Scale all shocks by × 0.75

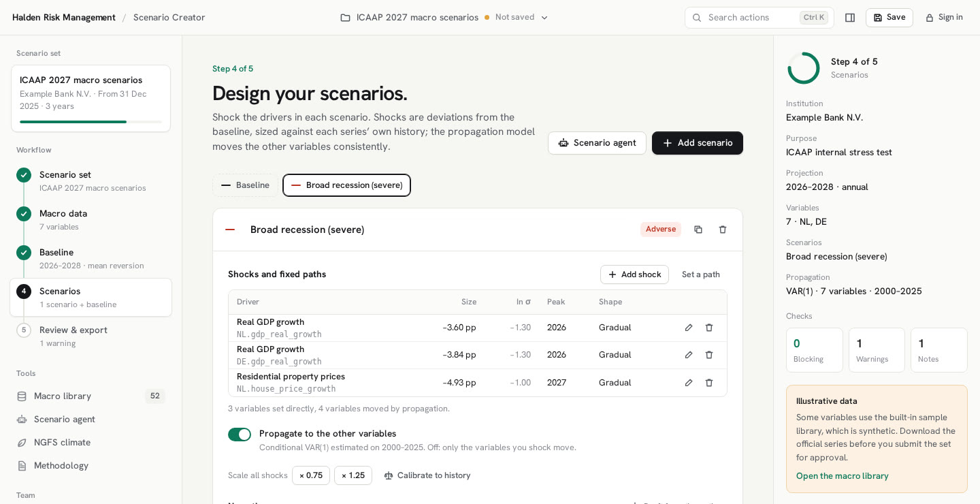(x=311, y=475)
